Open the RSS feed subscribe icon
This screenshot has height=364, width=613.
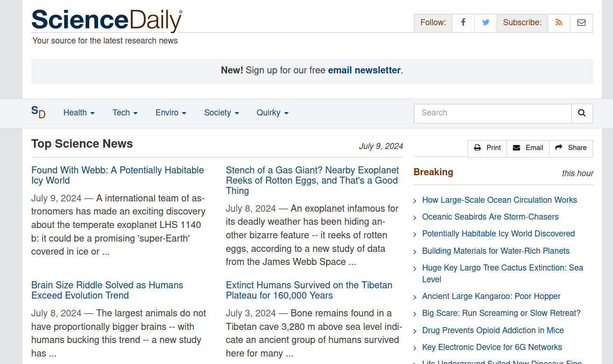point(559,23)
